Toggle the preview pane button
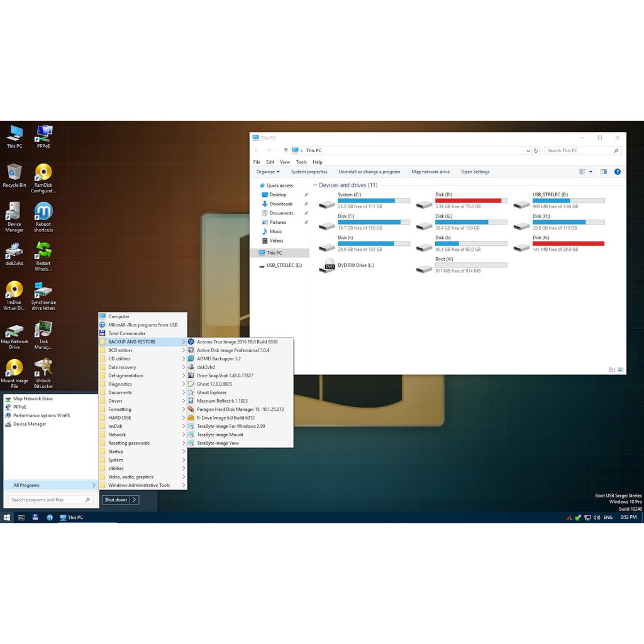The height and width of the screenshot is (644, 644). [603, 172]
